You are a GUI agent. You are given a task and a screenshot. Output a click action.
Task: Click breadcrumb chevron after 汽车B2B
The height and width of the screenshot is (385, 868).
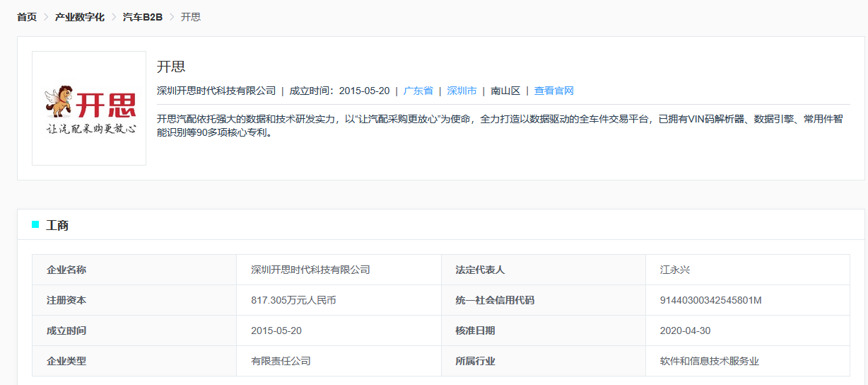(x=172, y=16)
